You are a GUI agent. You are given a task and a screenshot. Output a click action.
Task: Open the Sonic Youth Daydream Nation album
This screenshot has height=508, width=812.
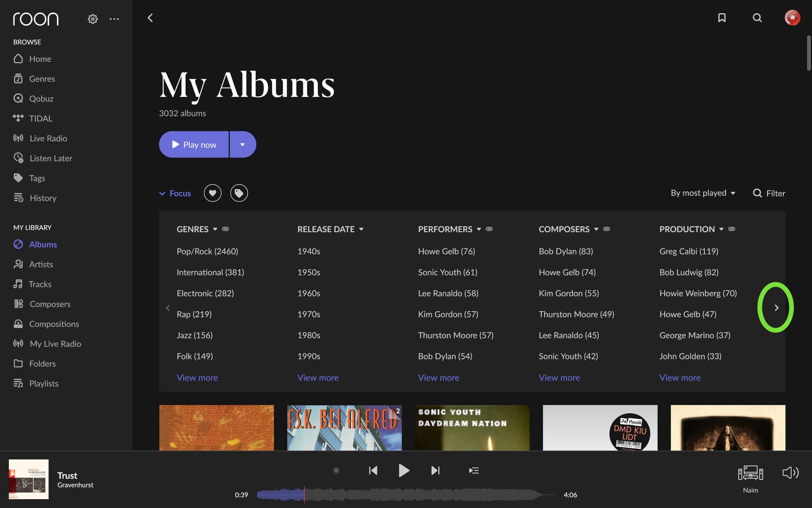coord(472,428)
